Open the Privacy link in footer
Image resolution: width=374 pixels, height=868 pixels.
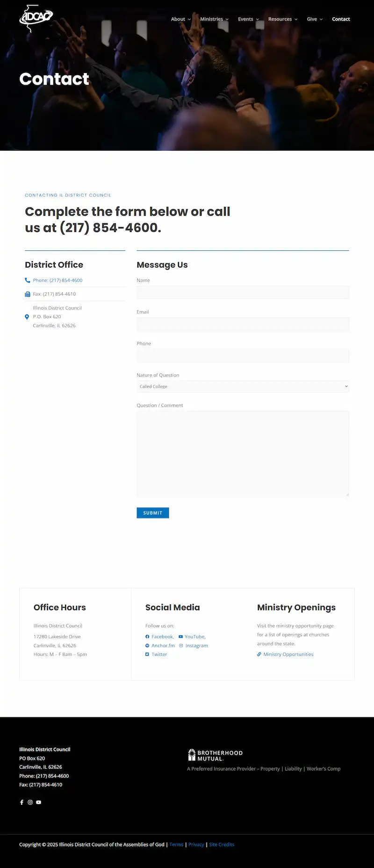point(196,844)
